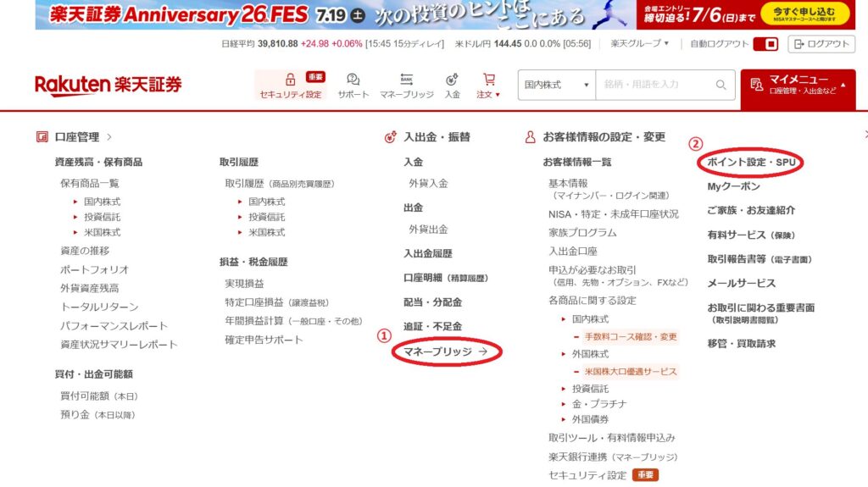
Task: Open ポイント設定・SPU
Action: pyautogui.click(x=751, y=162)
